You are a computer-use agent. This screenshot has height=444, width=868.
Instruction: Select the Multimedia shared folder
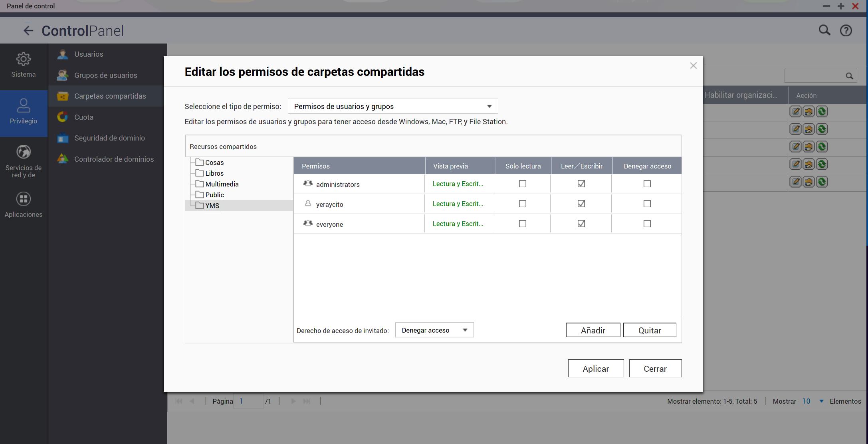tap(222, 184)
